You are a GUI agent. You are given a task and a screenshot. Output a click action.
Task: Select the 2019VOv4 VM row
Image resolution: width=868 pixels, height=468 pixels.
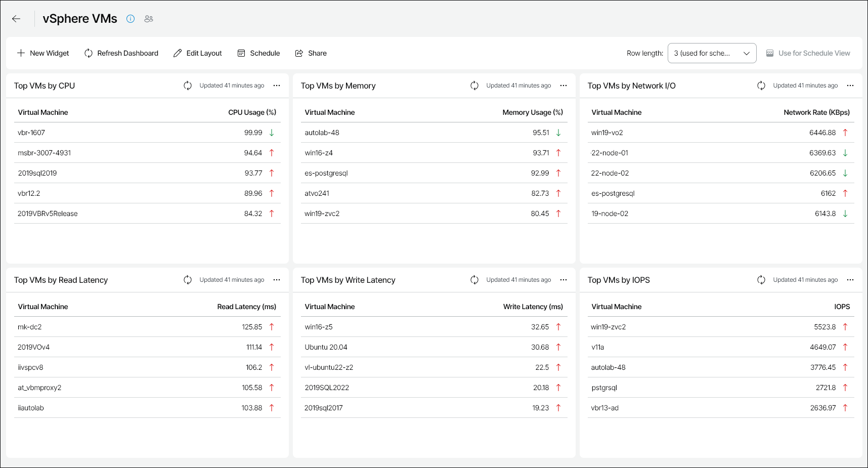click(147, 347)
